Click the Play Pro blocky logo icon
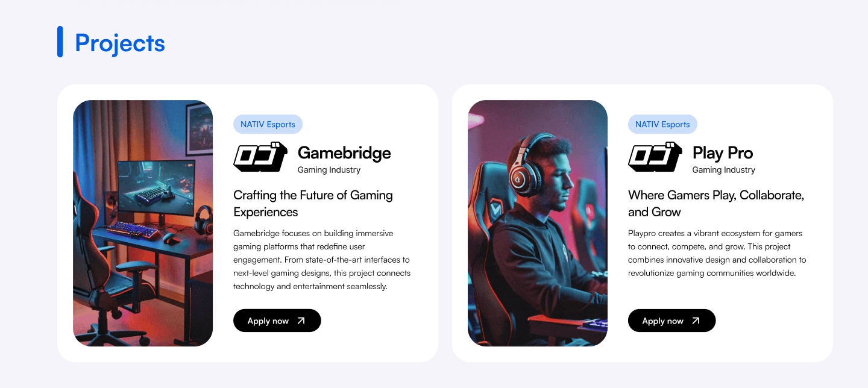The width and height of the screenshot is (868, 388). pyautogui.click(x=655, y=158)
